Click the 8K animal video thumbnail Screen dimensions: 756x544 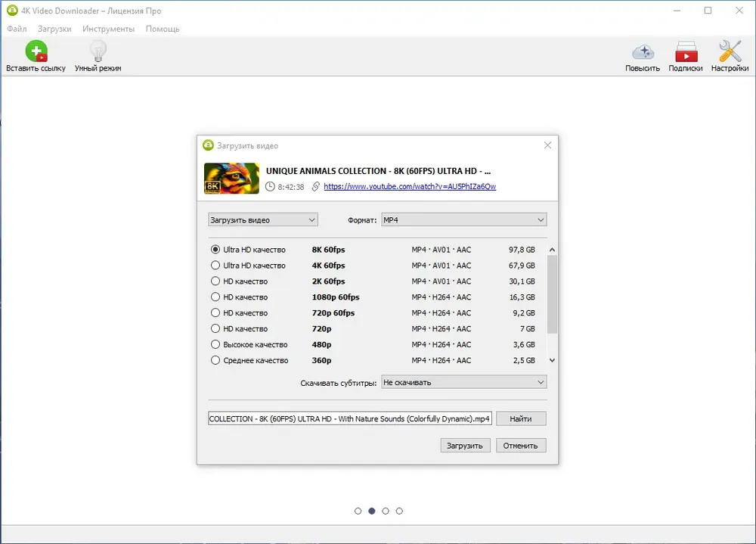(x=231, y=179)
